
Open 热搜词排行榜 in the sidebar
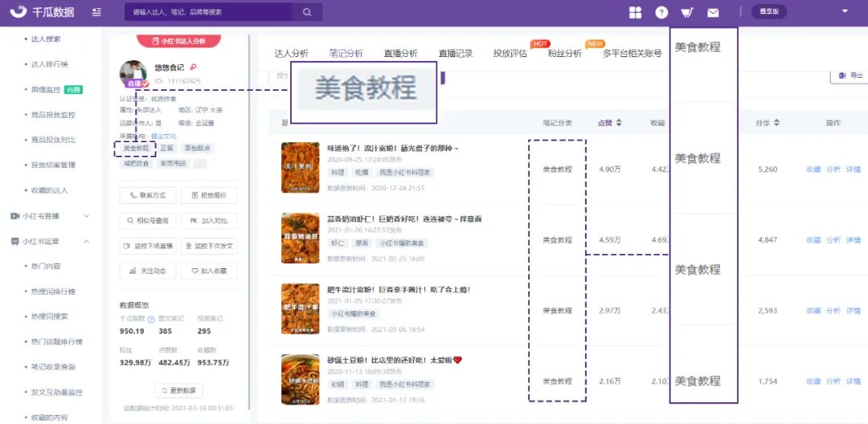53,291
